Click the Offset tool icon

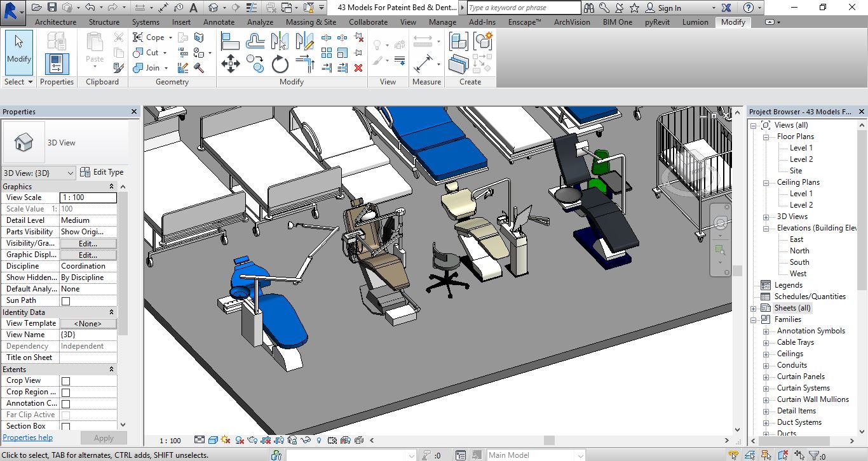coord(255,42)
